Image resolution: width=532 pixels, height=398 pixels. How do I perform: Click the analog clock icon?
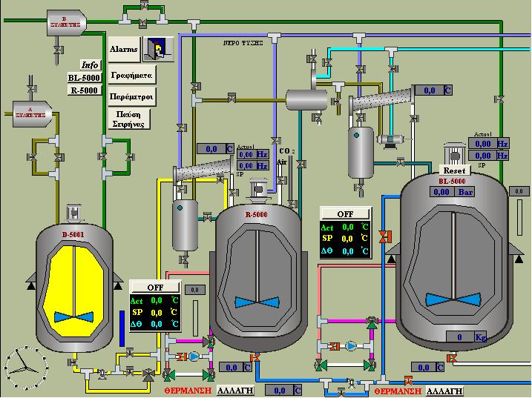click(x=22, y=364)
